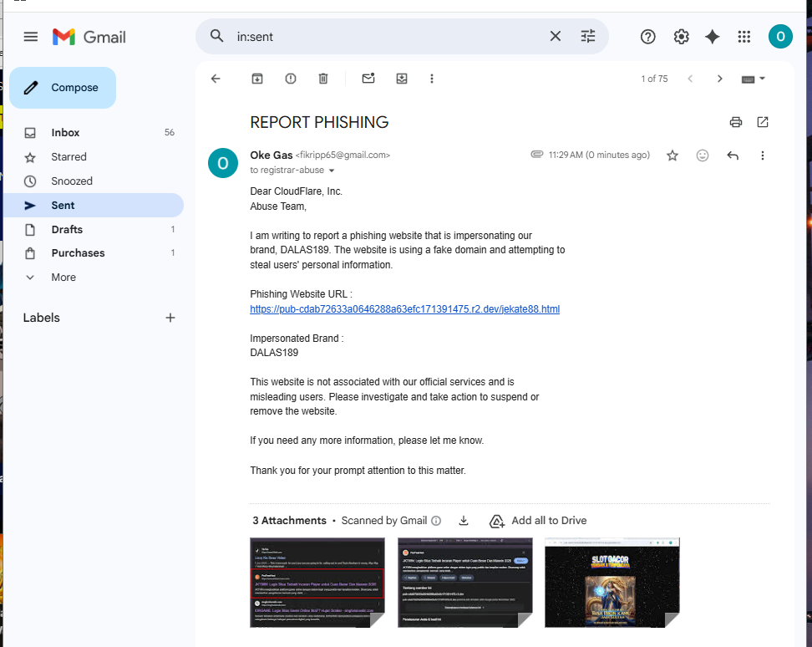Show recipient details dropdown arrow
Screen dimensions: 812x647
coord(332,171)
